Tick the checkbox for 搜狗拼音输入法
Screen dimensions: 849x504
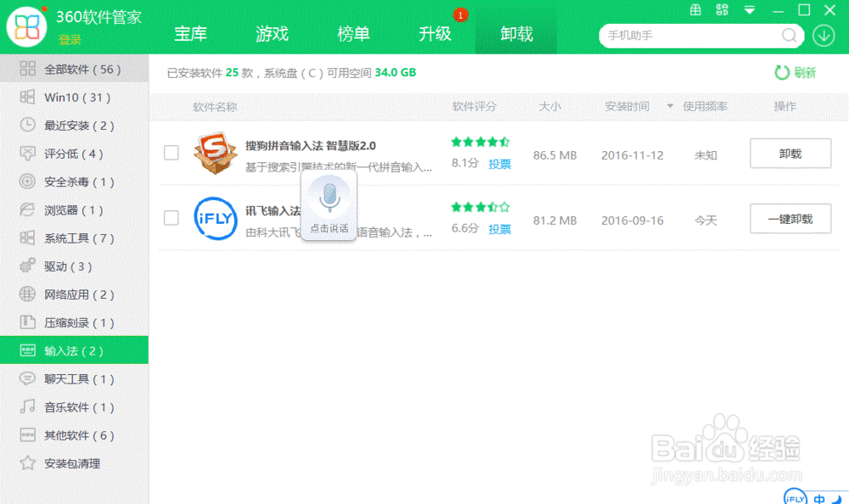[171, 153]
